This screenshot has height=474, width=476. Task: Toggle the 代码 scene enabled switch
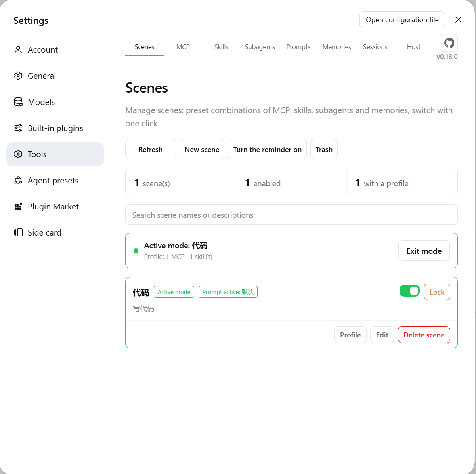tap(409, 291)
